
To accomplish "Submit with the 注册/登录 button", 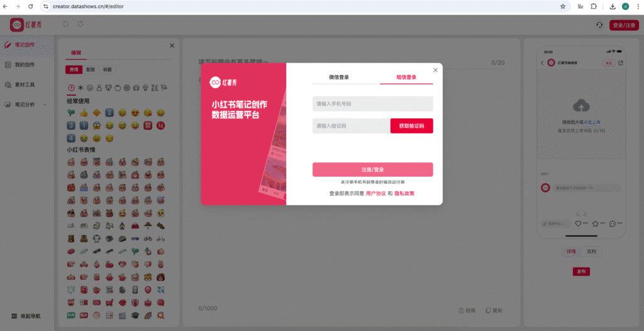I will (x=372, y=169).
